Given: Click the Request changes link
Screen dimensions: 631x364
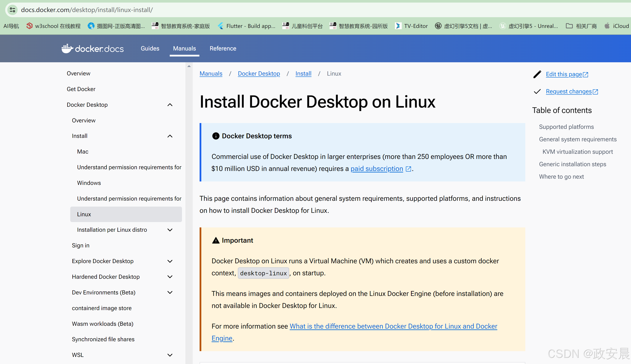Looking at the screenshot, I should [572, 91].
